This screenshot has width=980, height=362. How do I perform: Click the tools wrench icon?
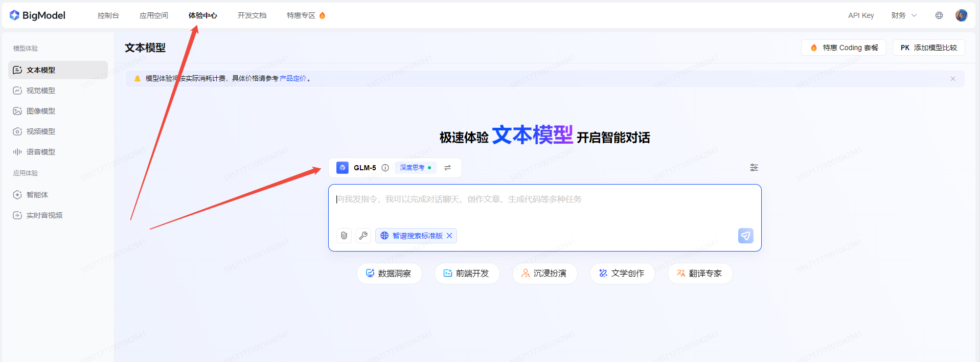pyautogui.click(x=363, y=236)
